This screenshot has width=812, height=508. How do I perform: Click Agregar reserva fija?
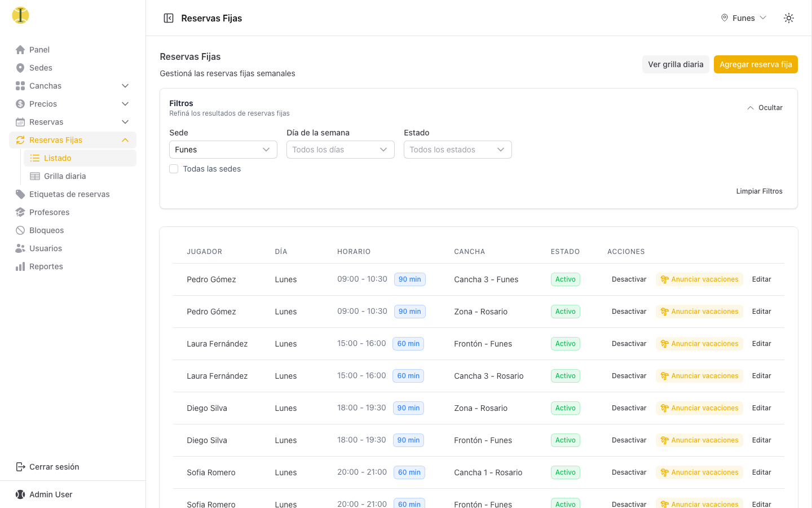coord(756,64)
